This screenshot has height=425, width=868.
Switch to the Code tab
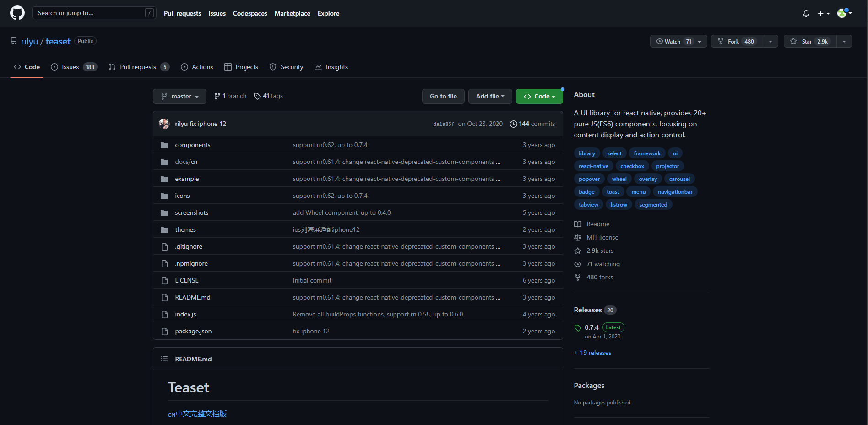[27, 67]
